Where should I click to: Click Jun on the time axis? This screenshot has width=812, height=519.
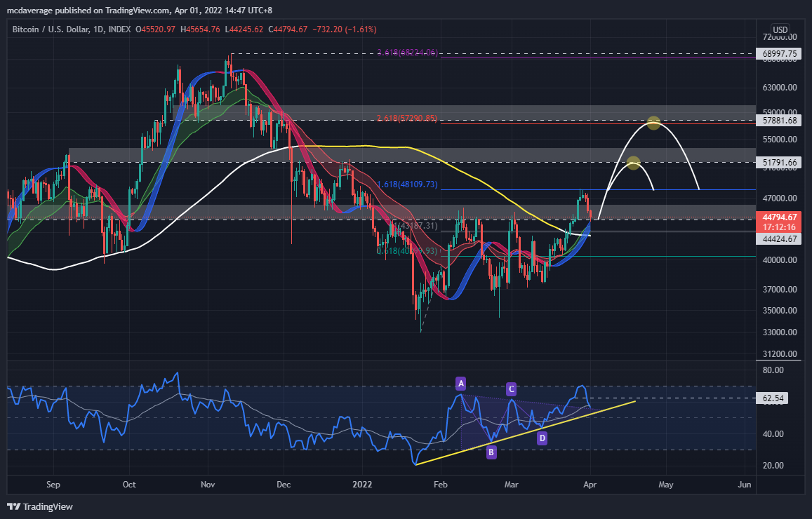click(x=744, y=485)
